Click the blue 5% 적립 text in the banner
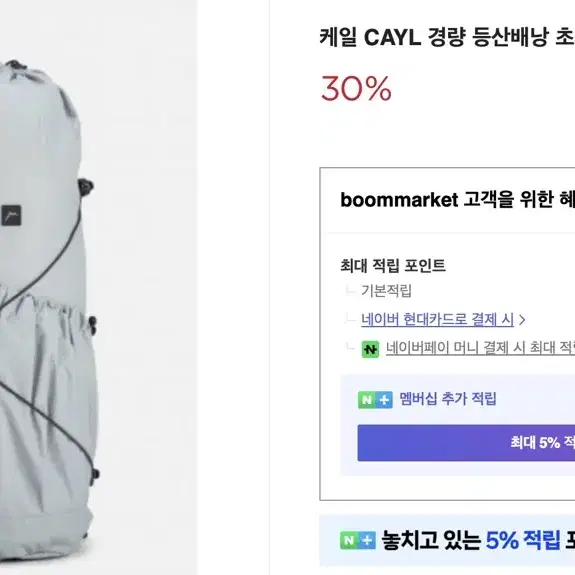 point(523,540)
